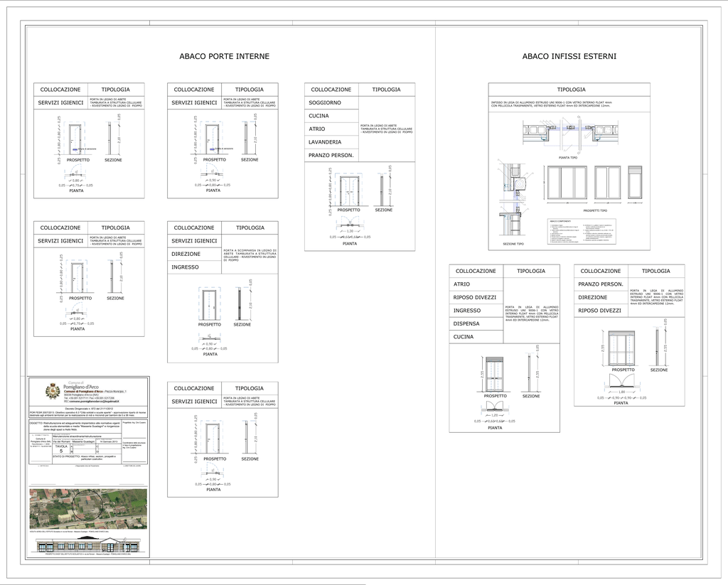Click the ABACO COMPONENTI legend box
The image size is (728, 585).
point(581,232)
